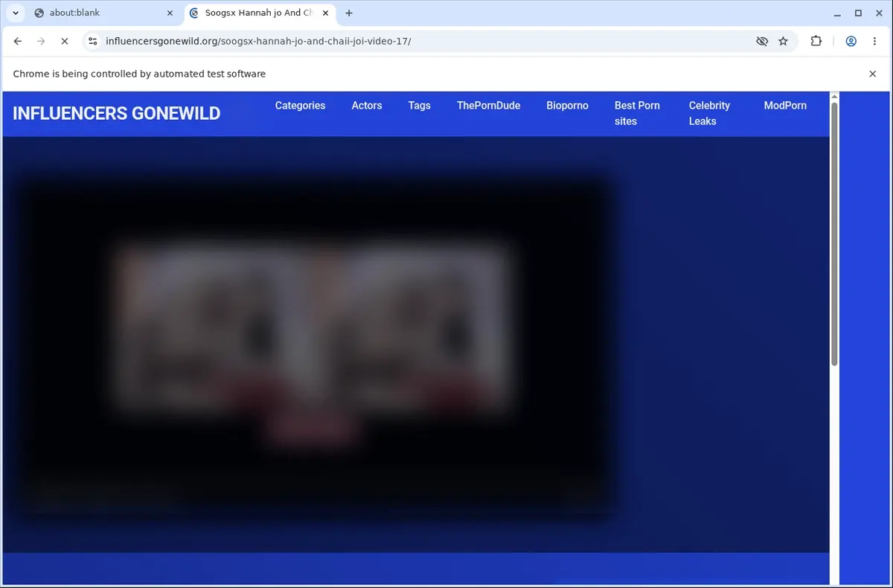Stop the page loading with X button

[x=65, y=42]
